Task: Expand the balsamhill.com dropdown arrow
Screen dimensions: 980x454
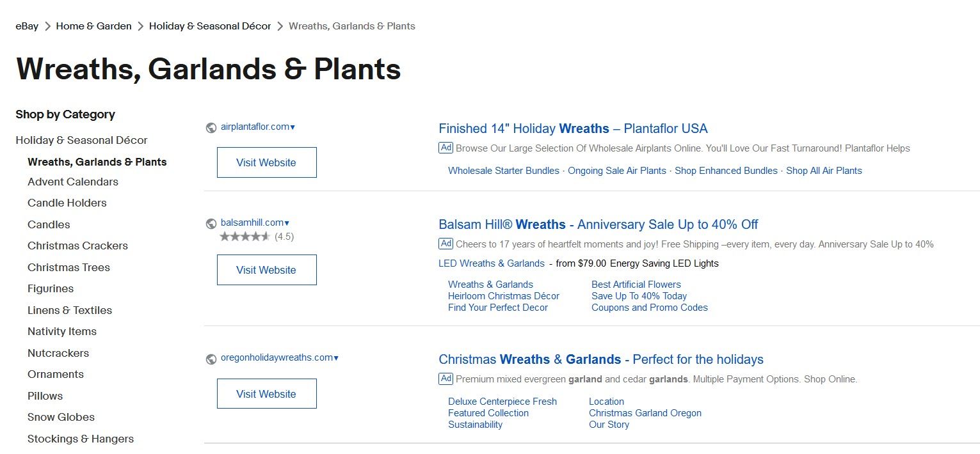Action: tap(287, 223)
